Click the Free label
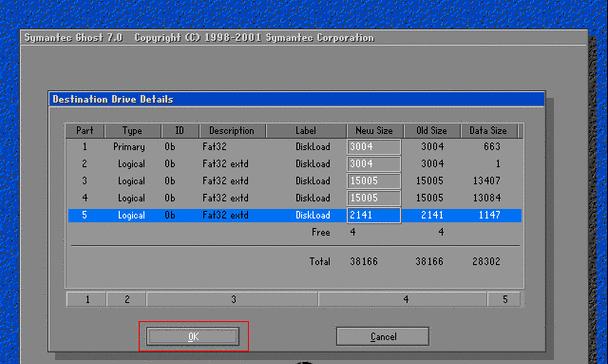 coord(321,233)
